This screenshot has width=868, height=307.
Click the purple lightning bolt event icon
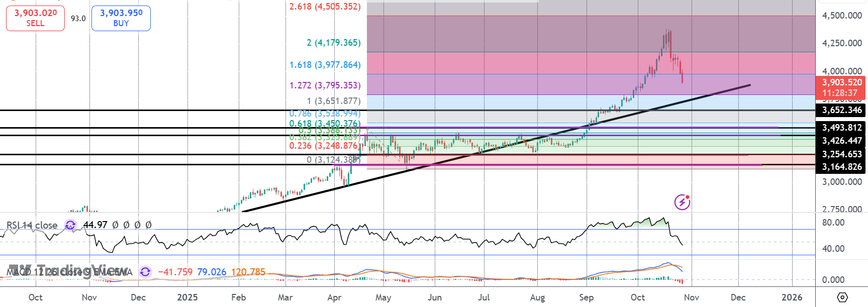click(x=682, y=202)
